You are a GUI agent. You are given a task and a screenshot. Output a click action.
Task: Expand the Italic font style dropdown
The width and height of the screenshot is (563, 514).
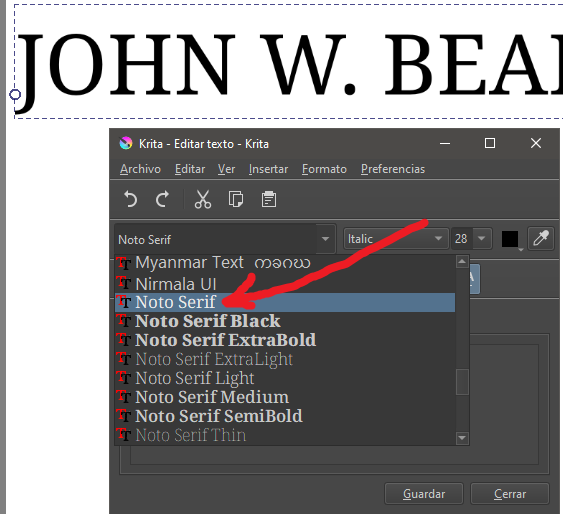tap(396, 238)
